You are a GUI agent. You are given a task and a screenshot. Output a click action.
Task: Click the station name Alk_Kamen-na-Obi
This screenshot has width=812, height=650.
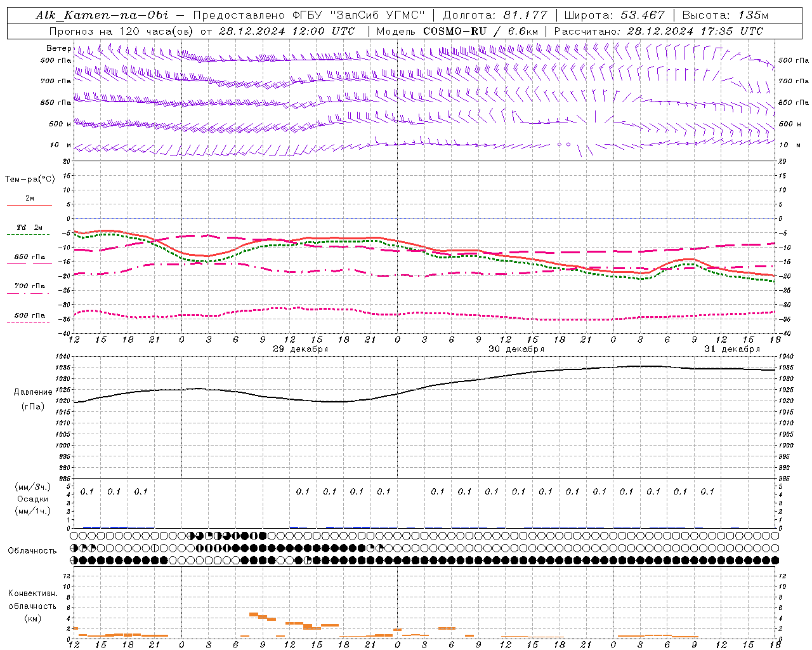click(102, 15)
